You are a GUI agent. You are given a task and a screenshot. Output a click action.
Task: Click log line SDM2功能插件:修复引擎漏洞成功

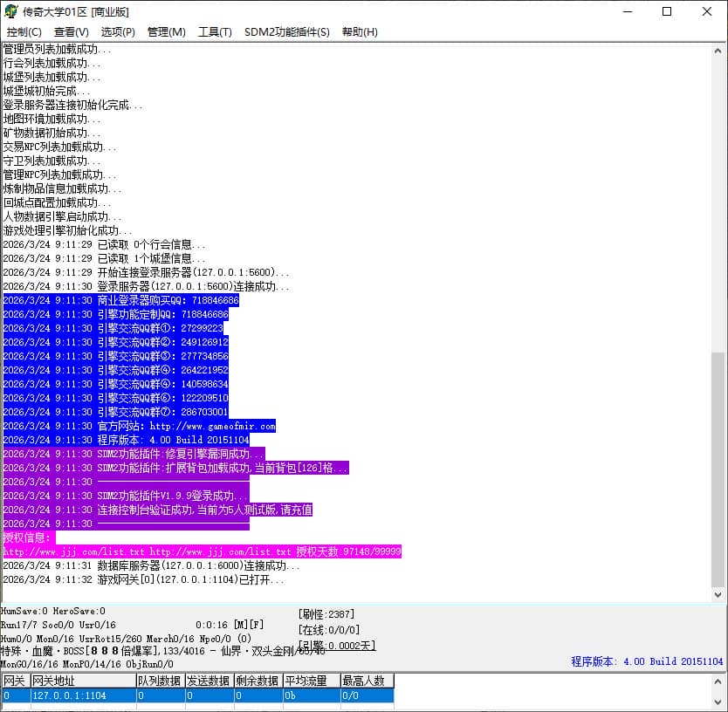pyautogui.click(x=134, y=454)
